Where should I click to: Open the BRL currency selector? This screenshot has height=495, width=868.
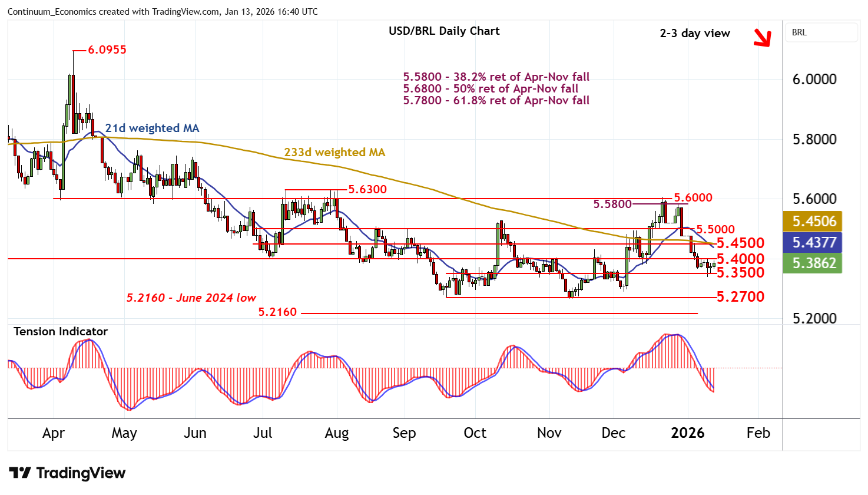tap(821, 32)
